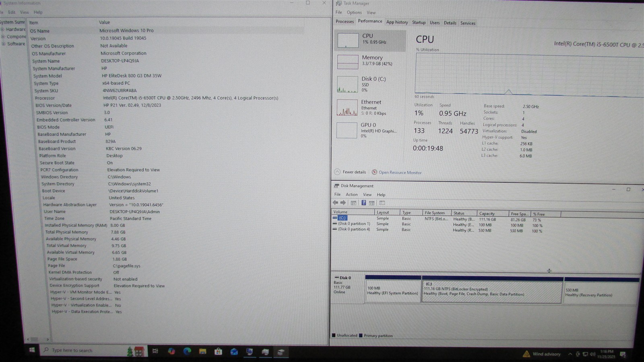644x362 pixels.
Task: Open Edit menu in System Information
Action: [x=12, y=12]
